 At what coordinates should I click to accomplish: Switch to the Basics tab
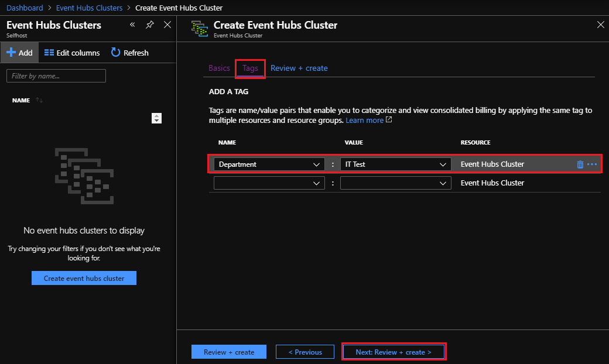[x=219, y=68]
